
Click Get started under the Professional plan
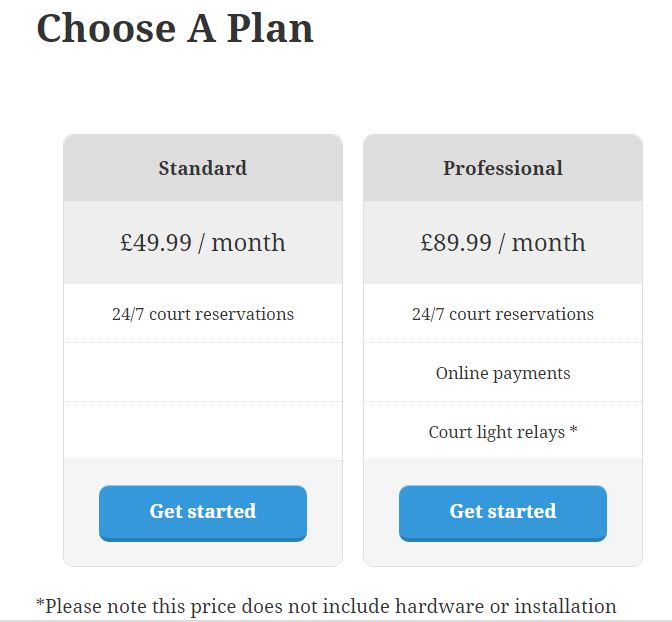(x=503, y=513)
